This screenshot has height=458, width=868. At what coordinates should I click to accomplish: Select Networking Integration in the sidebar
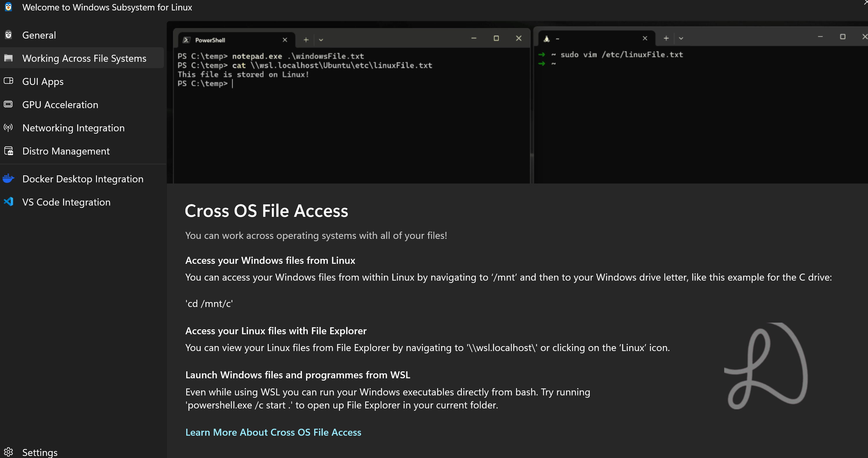[73, 128]
